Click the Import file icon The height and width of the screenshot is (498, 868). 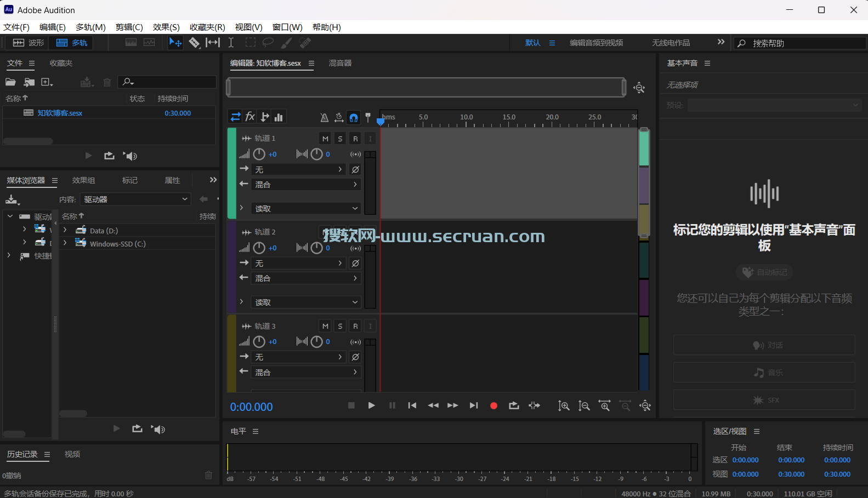(x=29, y=82)
